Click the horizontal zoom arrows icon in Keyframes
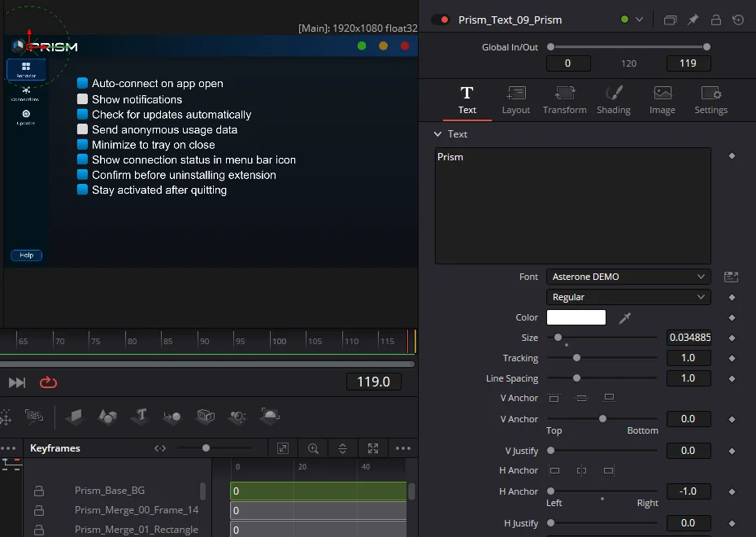The image size is (756, 537). (160, 448)
